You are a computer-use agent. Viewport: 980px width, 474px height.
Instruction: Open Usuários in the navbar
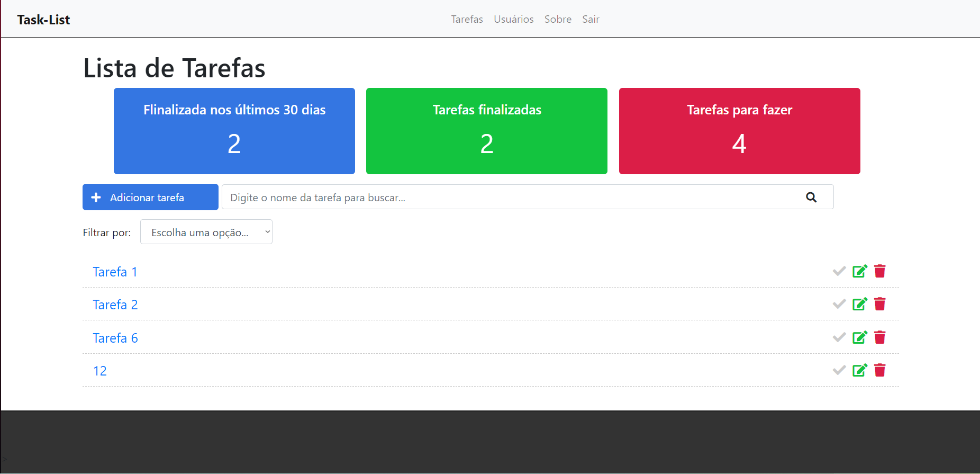pos(513,19)
